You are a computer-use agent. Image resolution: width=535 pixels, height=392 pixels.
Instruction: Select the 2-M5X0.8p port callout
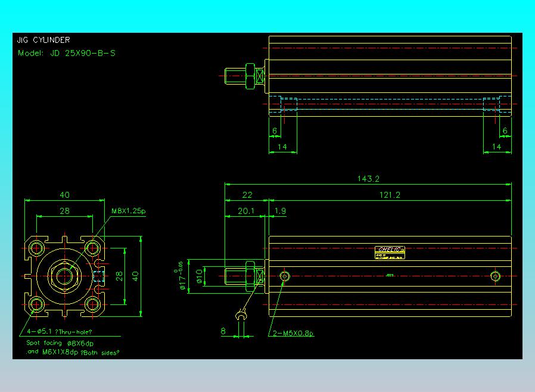pyautogui.click(x=293, y=333)
